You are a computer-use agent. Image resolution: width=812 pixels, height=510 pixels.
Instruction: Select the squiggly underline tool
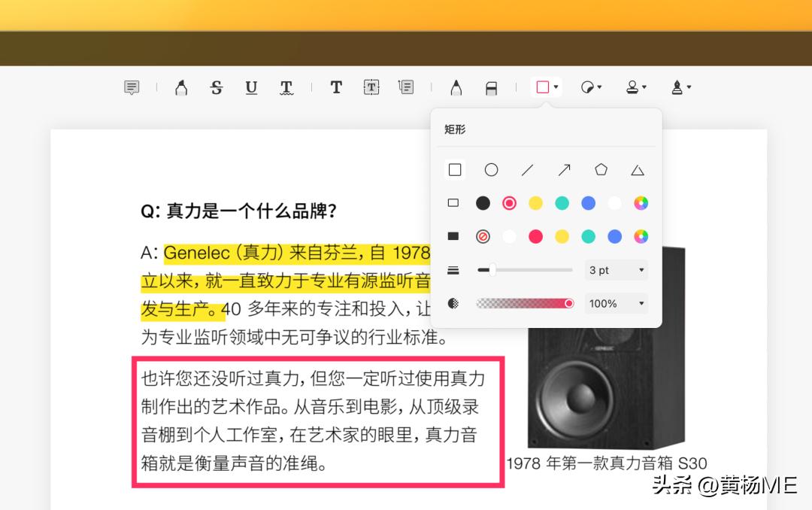tap(286, 87)
